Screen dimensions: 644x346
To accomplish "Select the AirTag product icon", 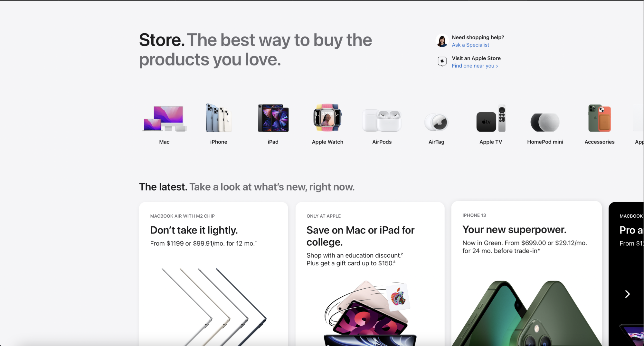I will pos(436,122).
